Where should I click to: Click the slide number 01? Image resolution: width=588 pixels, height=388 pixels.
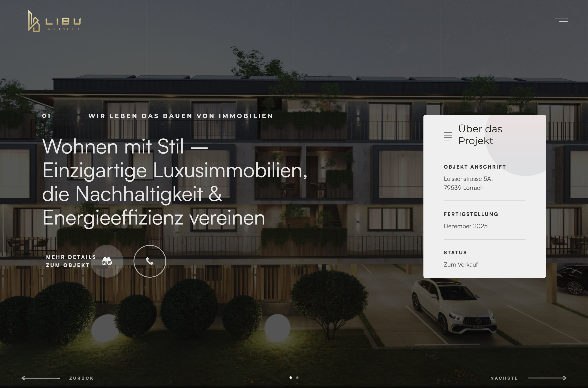coord(46,116)
